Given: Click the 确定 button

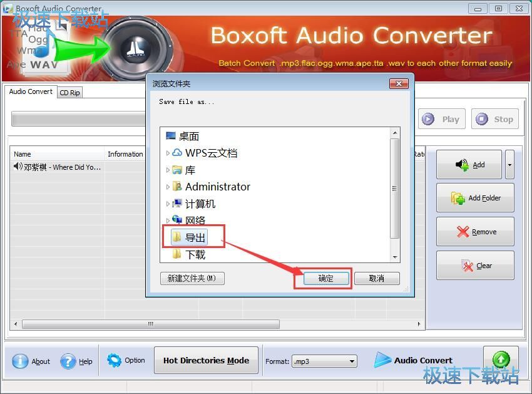Looking at the screenshot, I should [x=326, y=279].
